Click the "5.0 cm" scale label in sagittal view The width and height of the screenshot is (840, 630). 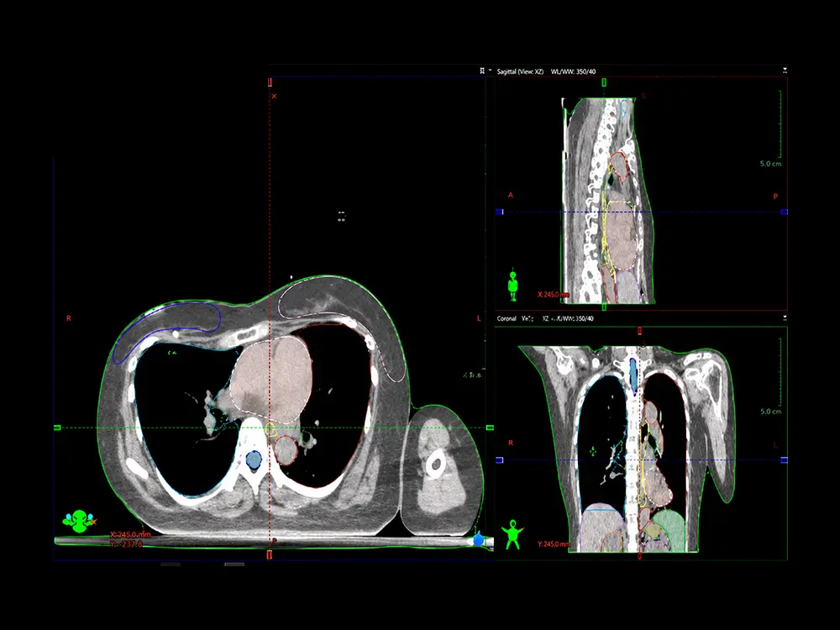pyautogui.click(x=770, y=164)
